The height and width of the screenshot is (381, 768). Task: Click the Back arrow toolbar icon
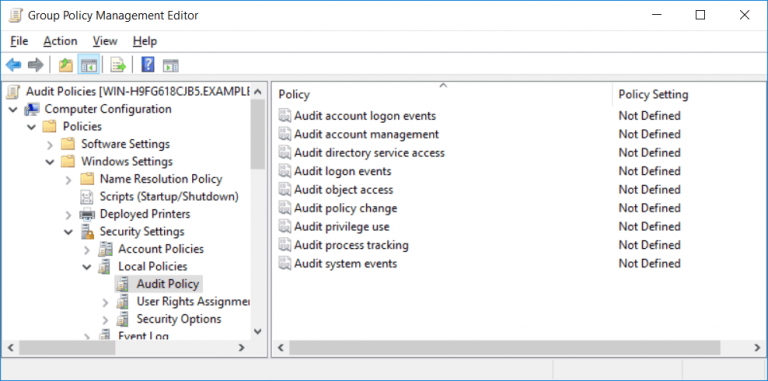(x=13, y=65)
